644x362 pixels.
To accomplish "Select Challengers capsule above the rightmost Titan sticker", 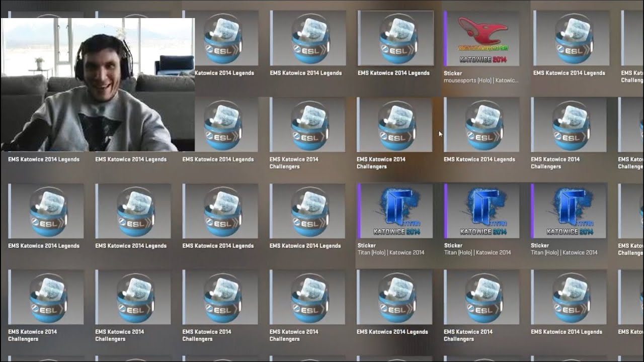I will click(570, 126).
